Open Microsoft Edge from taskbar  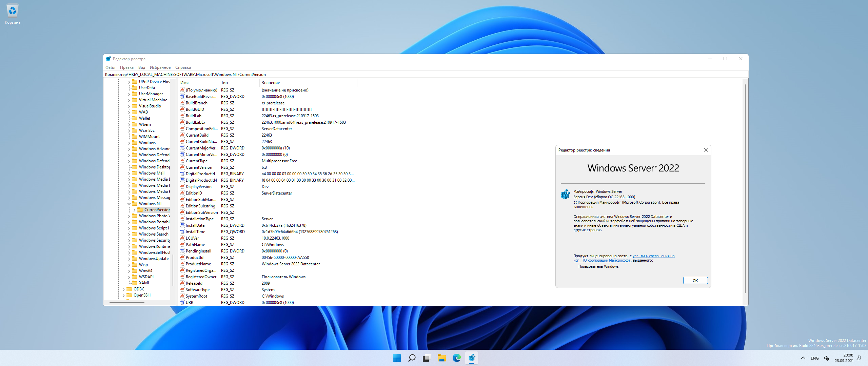pos(456,358)
